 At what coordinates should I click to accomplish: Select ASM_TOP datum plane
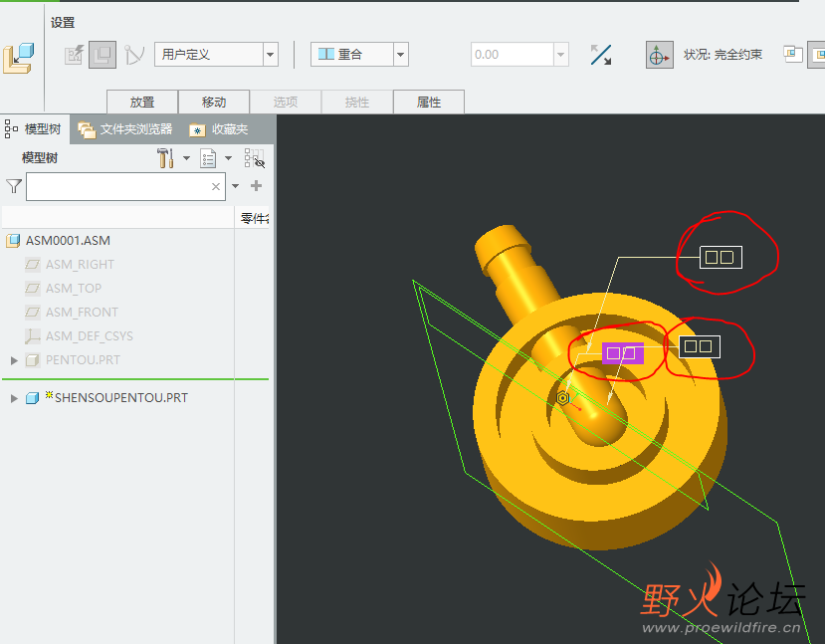pyautogui.click(x=73, y=289)
